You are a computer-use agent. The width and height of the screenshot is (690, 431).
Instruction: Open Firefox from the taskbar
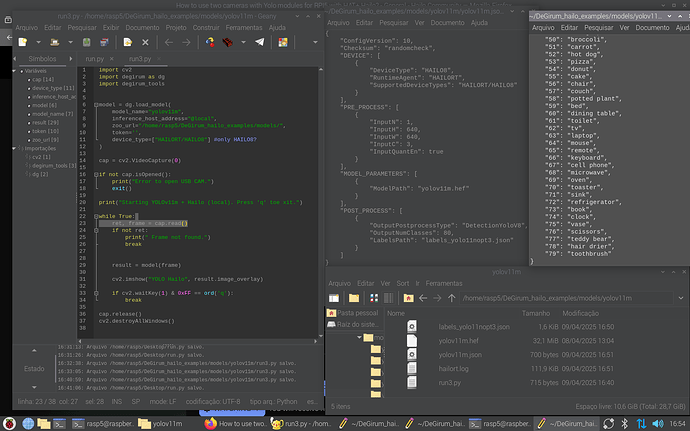209,423
